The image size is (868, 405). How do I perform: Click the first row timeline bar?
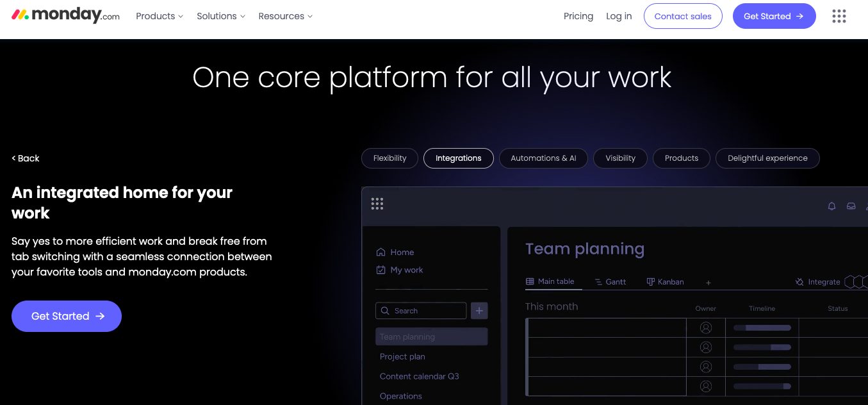762,327
